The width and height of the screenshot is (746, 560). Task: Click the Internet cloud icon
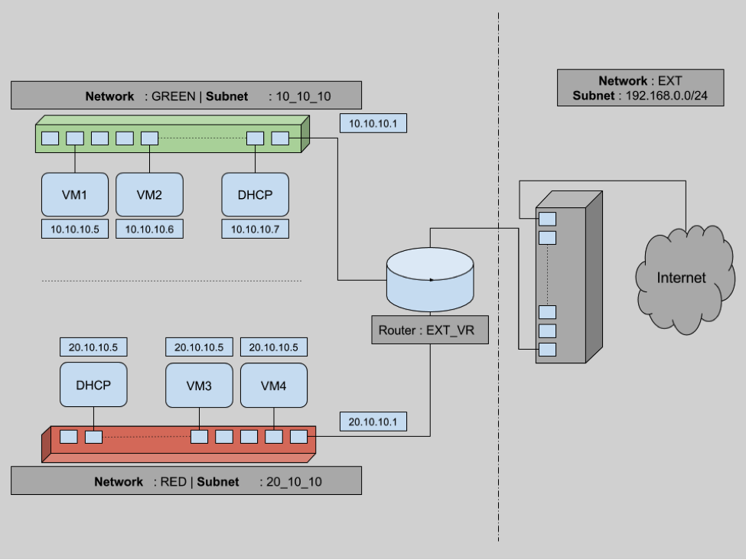point(681,278)
